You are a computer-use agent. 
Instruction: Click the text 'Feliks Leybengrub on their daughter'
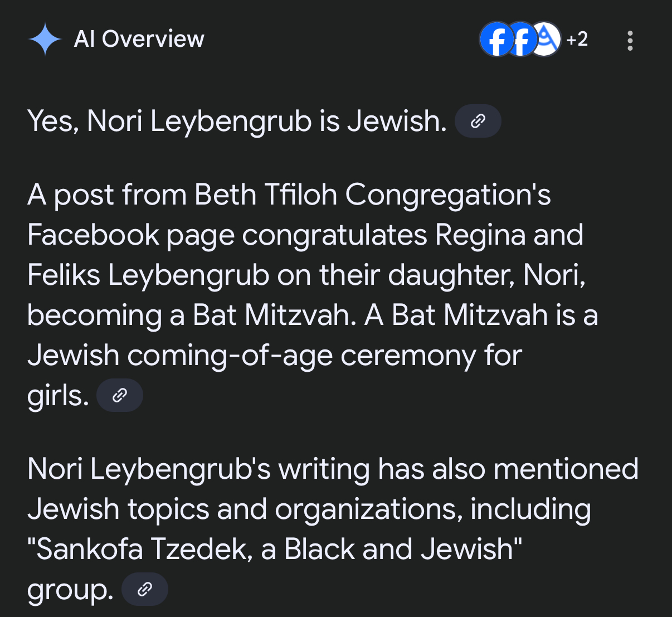[x=271, y=275]
